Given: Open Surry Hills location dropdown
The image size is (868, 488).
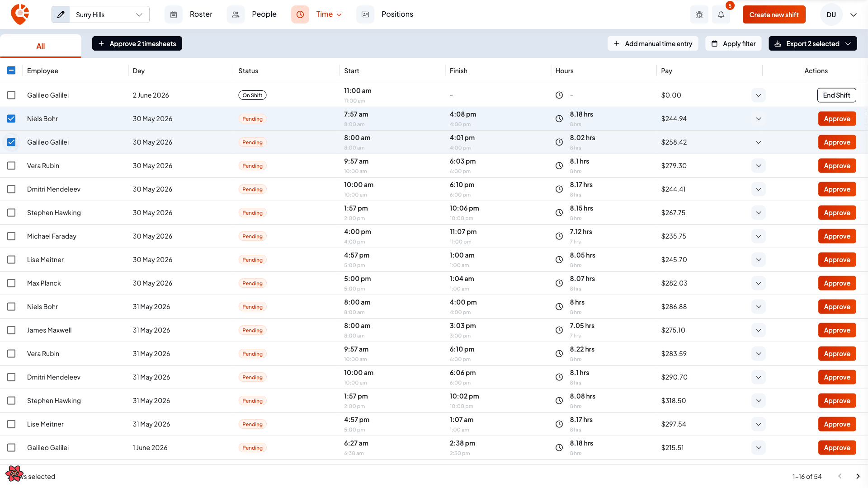Looking at the screenshot, I should click(x=109, y=14).
